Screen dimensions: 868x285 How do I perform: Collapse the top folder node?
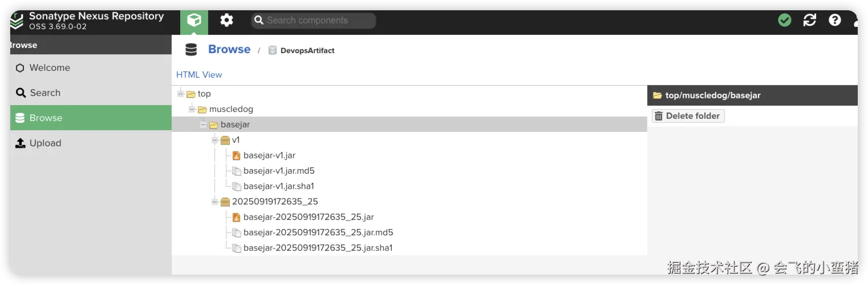tap(181, 94)
